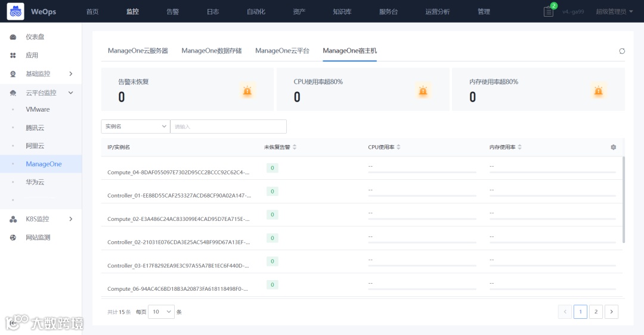Viewport: 644px width, 335px height.
Task: Click the alarm icon in 内存使用率超80% card
Action: (x=599, y=91)
